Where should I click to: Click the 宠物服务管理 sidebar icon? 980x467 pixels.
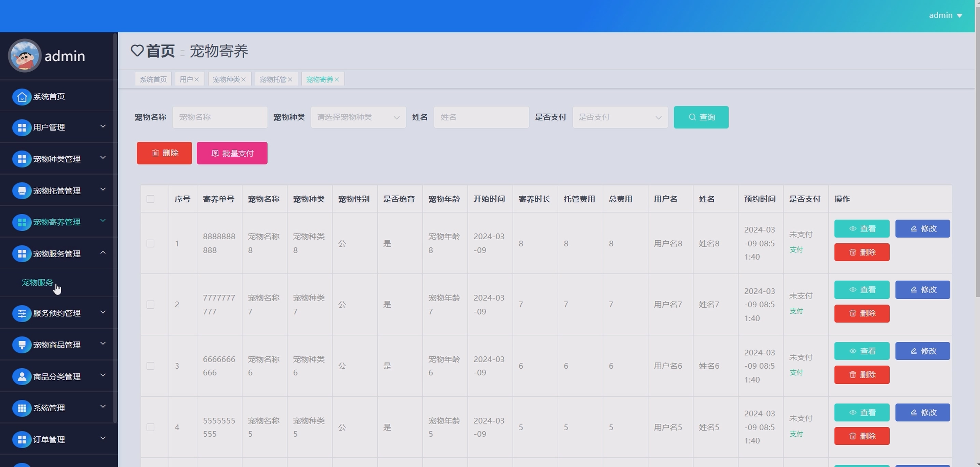click(x=22, y=253)
